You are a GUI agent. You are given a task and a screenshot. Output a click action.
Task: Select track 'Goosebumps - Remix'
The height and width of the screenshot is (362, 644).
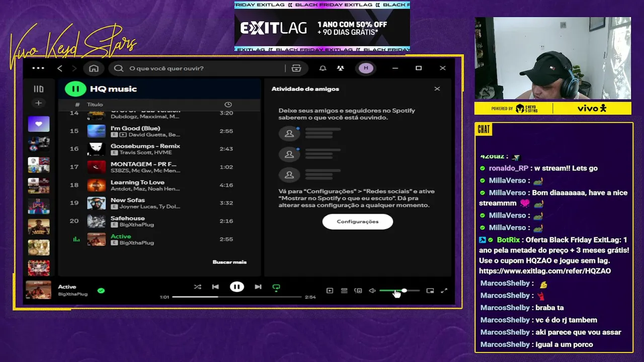(x=145, y=146)
